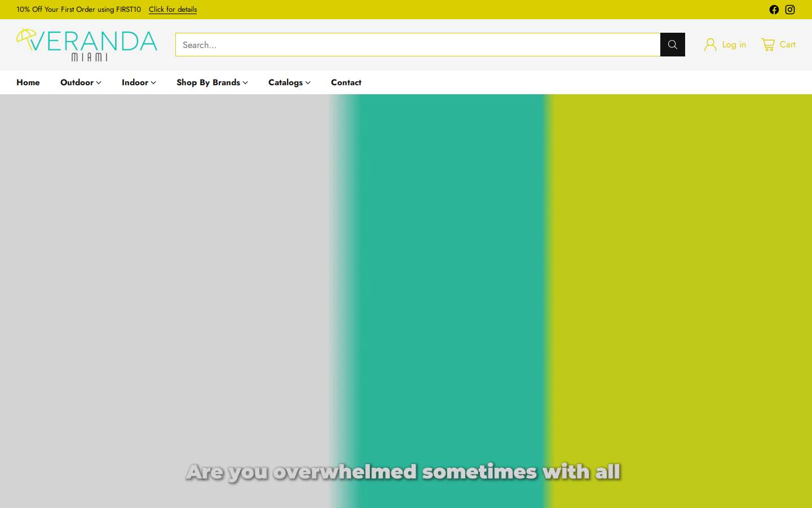Expand the Indoor menu chevron
Image resolution: width=812 pixels, height=508 pixels.
[x=153, y=82]
